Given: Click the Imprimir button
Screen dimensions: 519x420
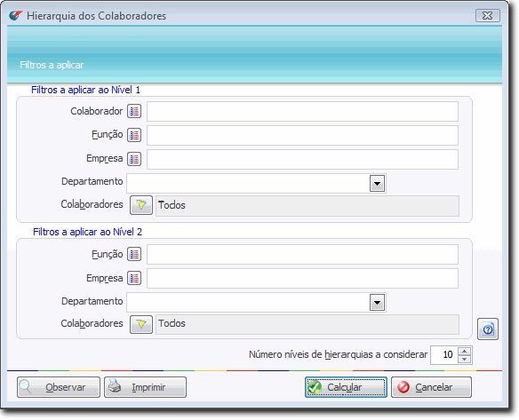Looking at the screenshot, I should [146, 387].
